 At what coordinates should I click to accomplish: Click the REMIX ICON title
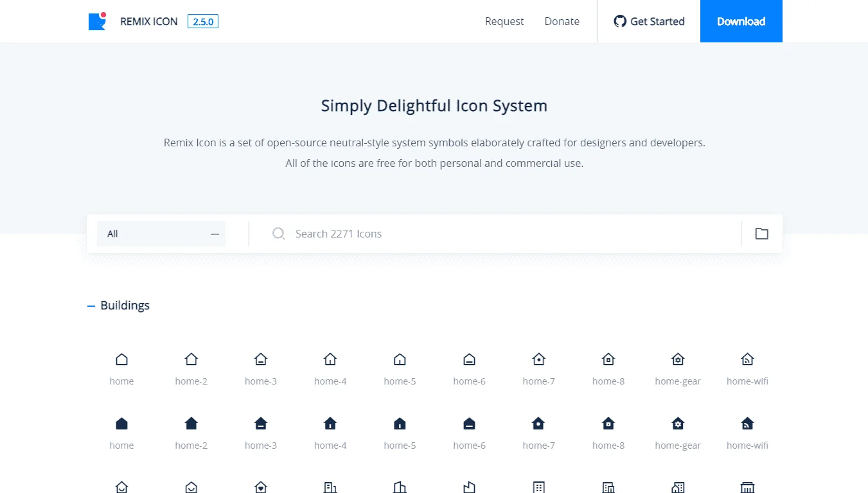[149, 21]
